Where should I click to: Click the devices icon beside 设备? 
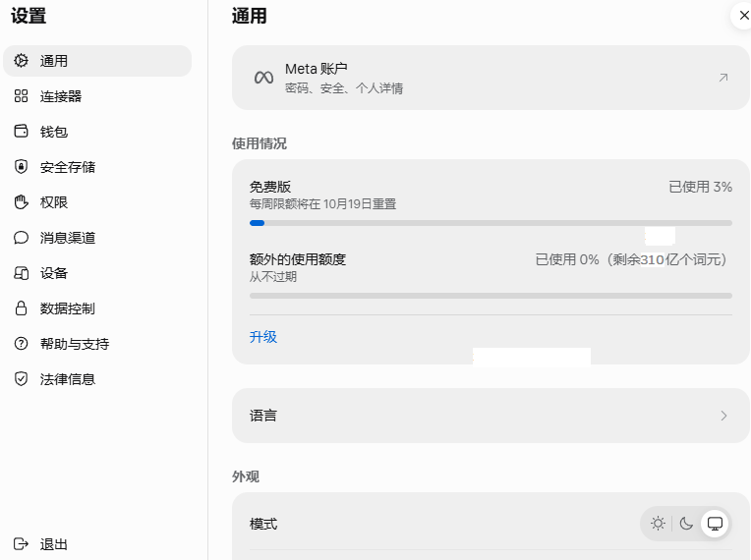pos(21,273)
